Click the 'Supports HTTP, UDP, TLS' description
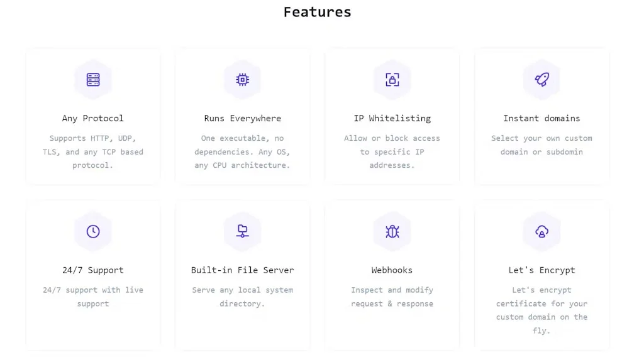This screenshot has height=360, width=644. [x=93, y=152]
